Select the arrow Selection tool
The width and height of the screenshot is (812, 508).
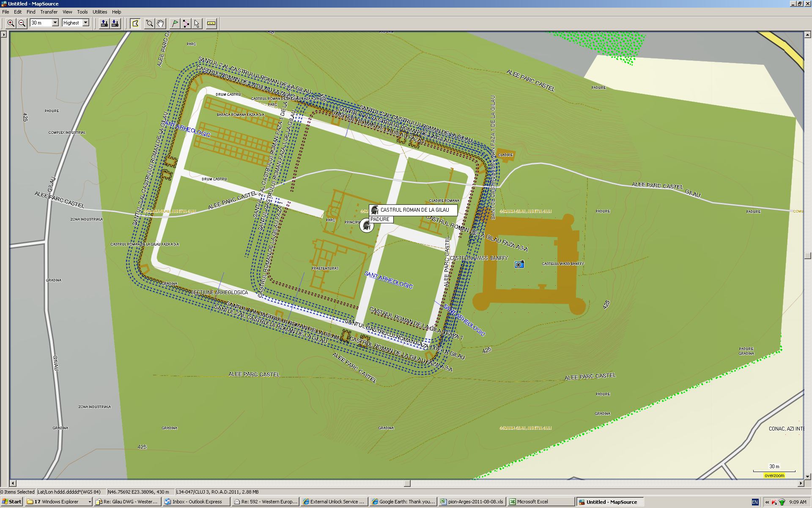(x=197, y=23)
